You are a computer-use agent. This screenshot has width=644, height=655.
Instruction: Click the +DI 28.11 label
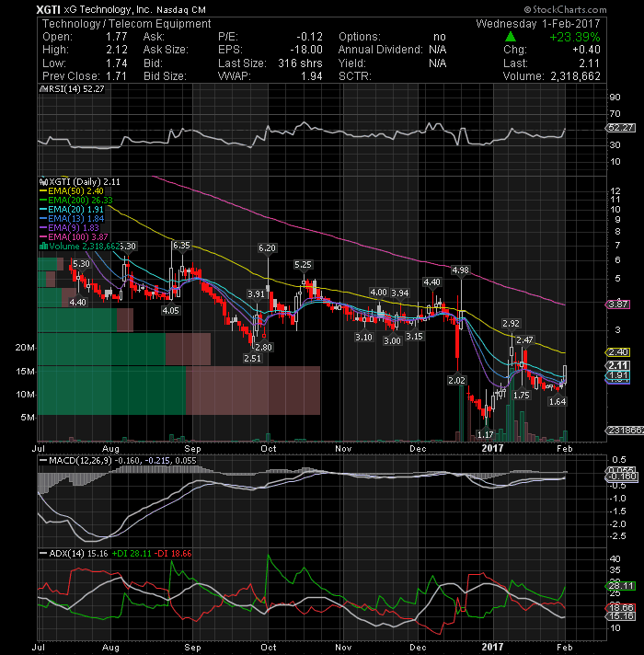click(x=132, y=554)
